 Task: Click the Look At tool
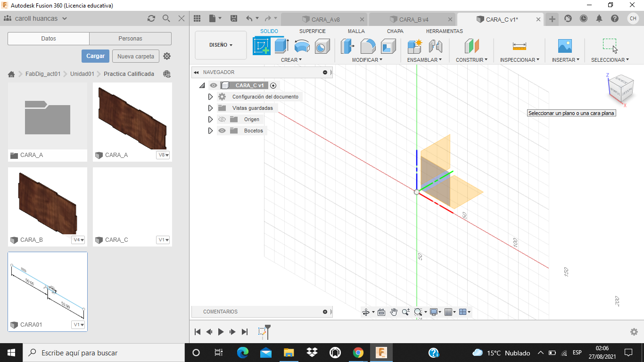click(x=381, y=312)
